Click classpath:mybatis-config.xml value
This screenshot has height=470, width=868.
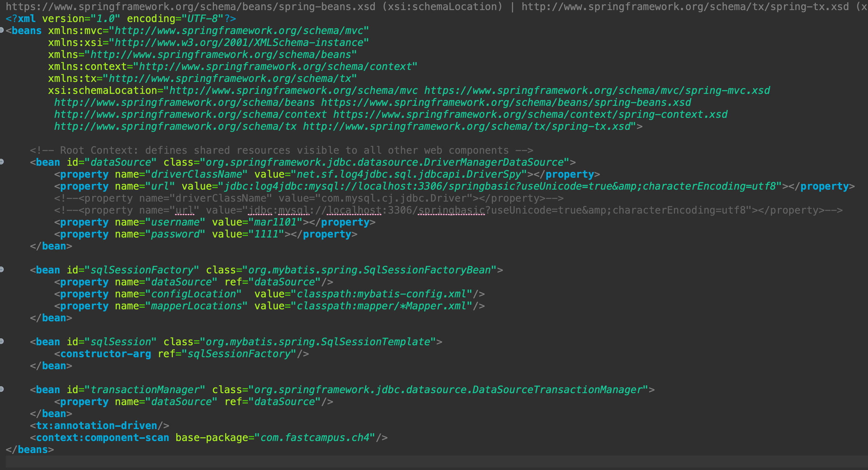[381, 294]
